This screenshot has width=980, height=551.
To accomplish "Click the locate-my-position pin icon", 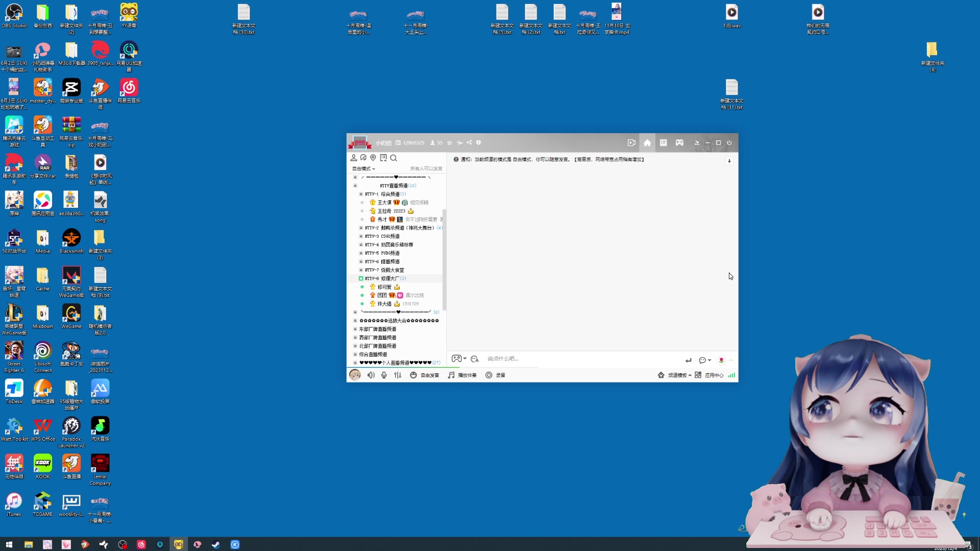I will [x=373, y=158].
